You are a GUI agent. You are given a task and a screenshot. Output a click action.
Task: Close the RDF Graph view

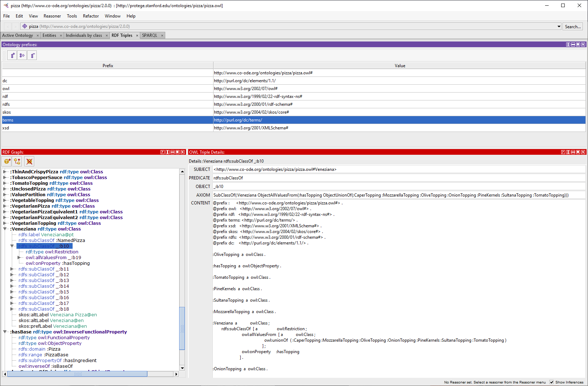click(x=182, y=152)
